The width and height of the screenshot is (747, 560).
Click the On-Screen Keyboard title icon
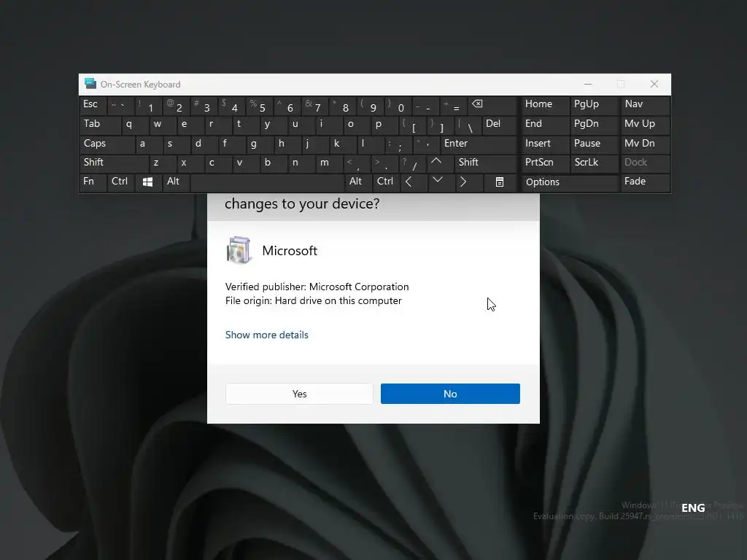point(90,84)
